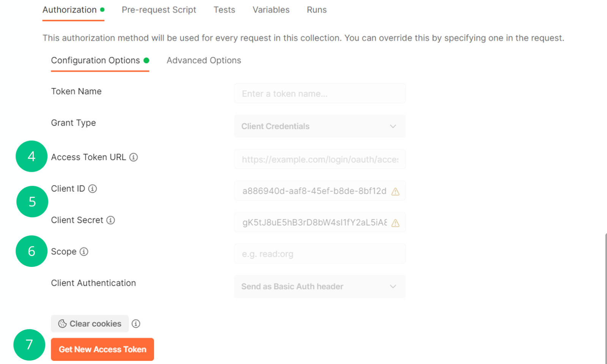Open the Grant Type dropdown
This screenshot has width=607, height=364.
tap(320, 126)
